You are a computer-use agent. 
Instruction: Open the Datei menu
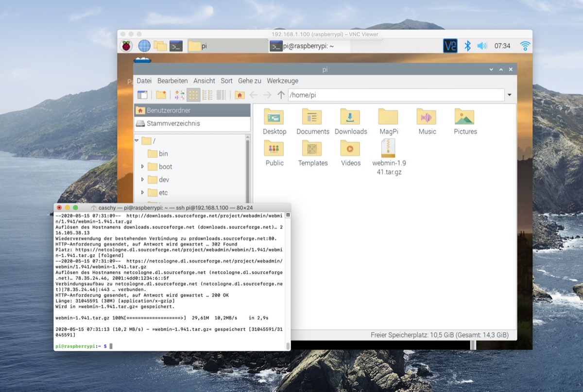coord(144,81)
